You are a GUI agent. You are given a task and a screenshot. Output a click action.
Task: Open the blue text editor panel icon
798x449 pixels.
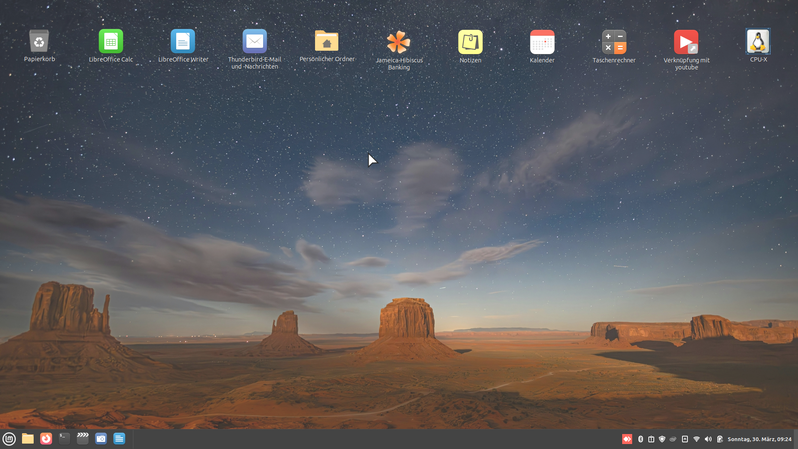coord(119,439)
